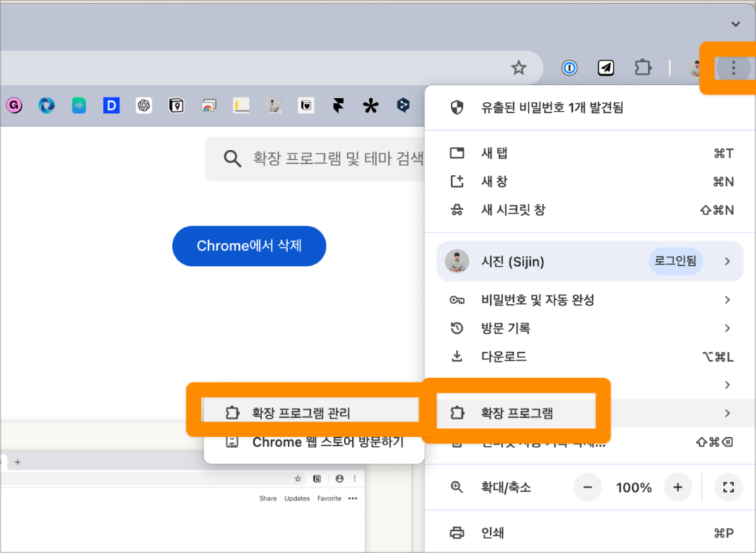Viewport: 756px width, 553px height.
Task: Click the fullscreen icon in the zoom row
Action: click(x=728, y=487)
